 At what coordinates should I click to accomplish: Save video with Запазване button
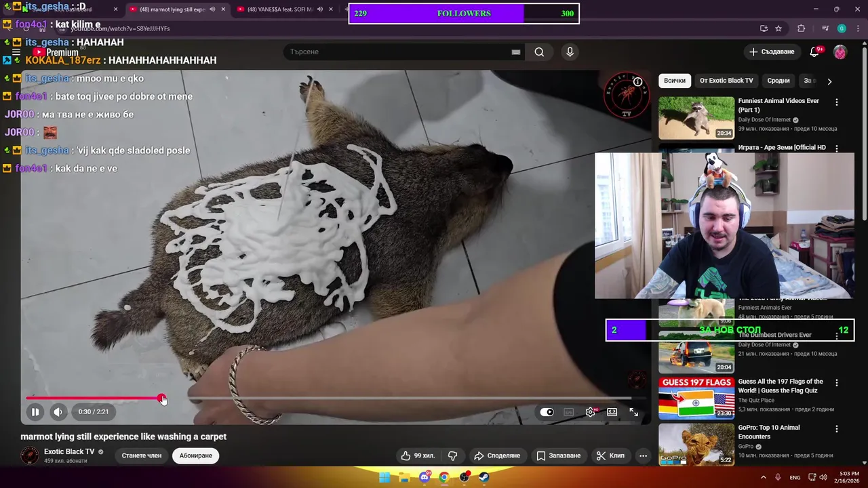(x=559, y=455)
